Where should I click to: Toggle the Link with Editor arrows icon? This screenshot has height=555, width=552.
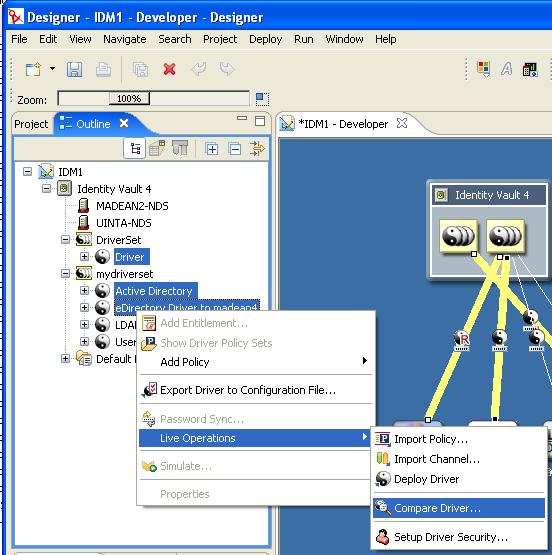click(257, 148)
